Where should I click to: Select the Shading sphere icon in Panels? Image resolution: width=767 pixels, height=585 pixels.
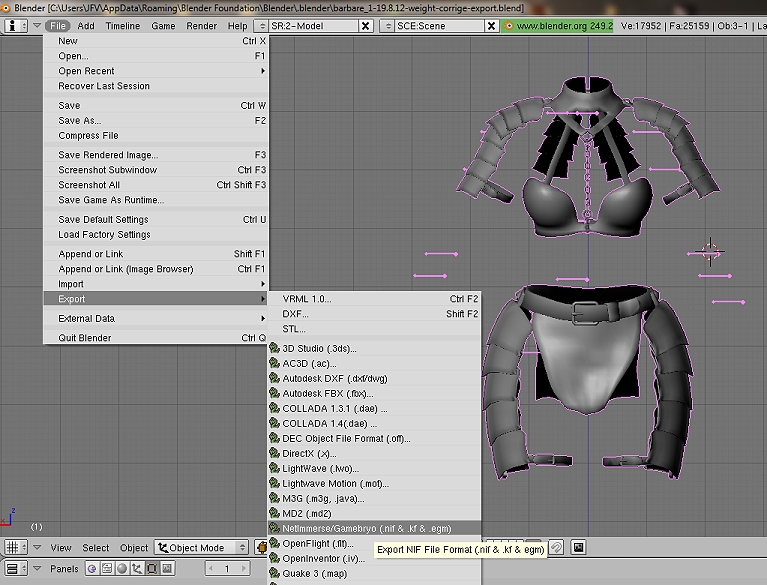(x=122, y=568)
